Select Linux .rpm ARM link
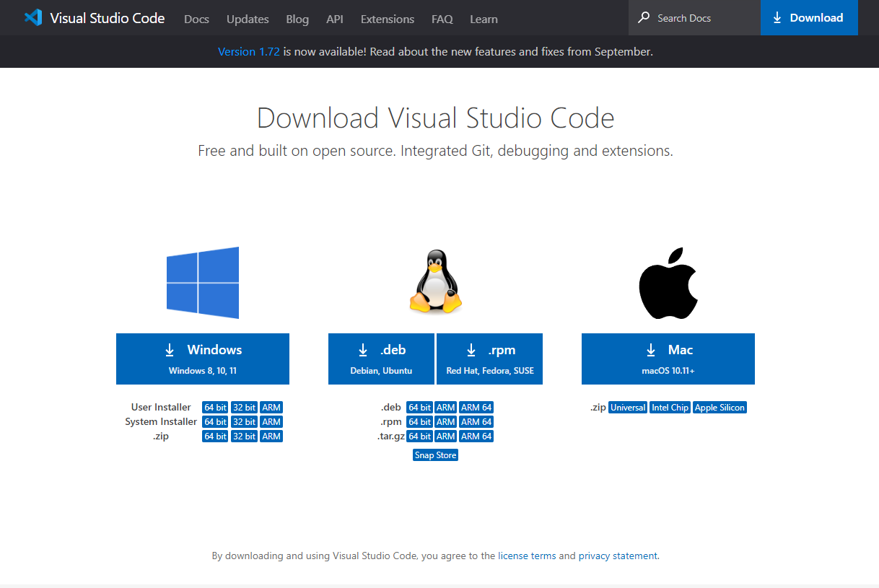The image size is (879, 588). click(446, 422)
